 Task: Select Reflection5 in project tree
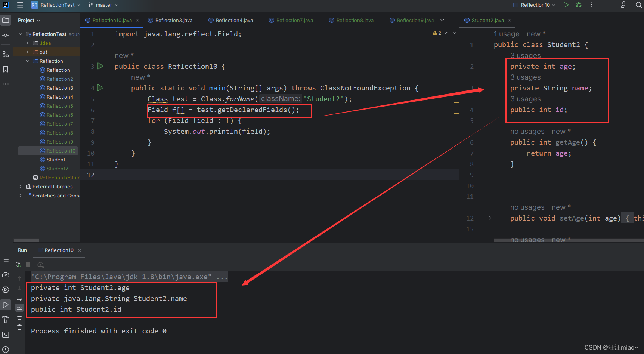(x=60, y=106)
